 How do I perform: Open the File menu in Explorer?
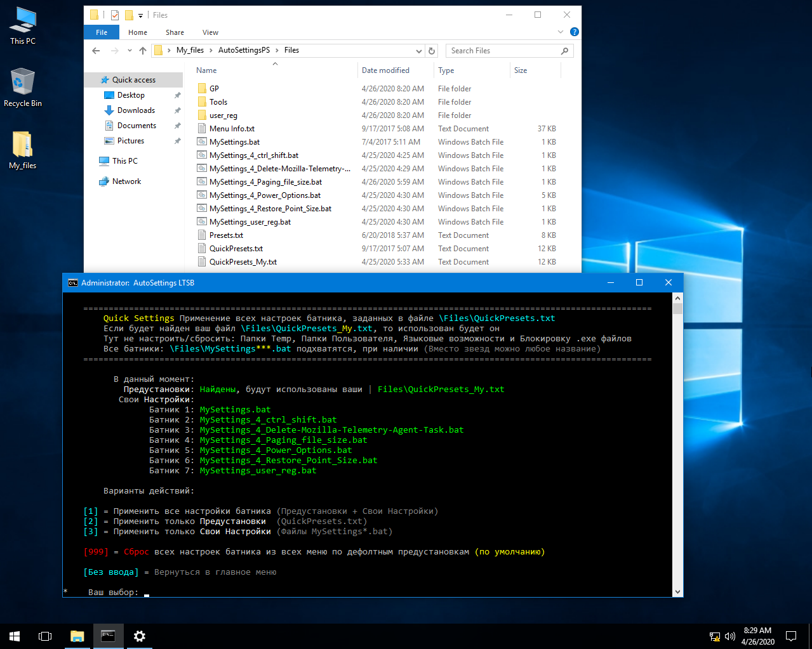(x=102, y=32)
